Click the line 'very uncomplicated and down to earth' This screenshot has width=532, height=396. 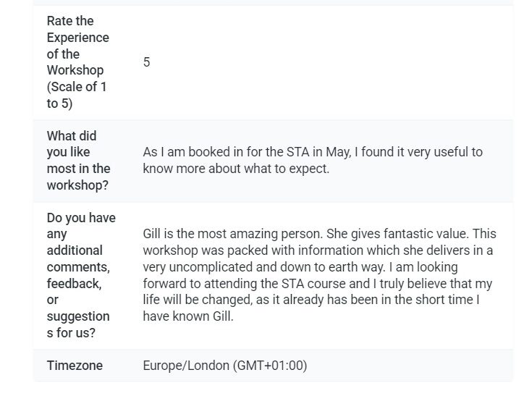[x=300, y=267]
